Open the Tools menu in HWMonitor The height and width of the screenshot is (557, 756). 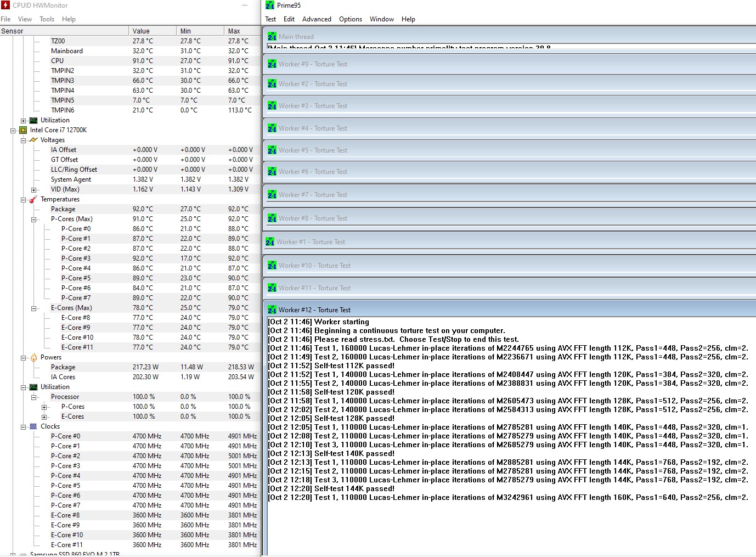[47, 19]
